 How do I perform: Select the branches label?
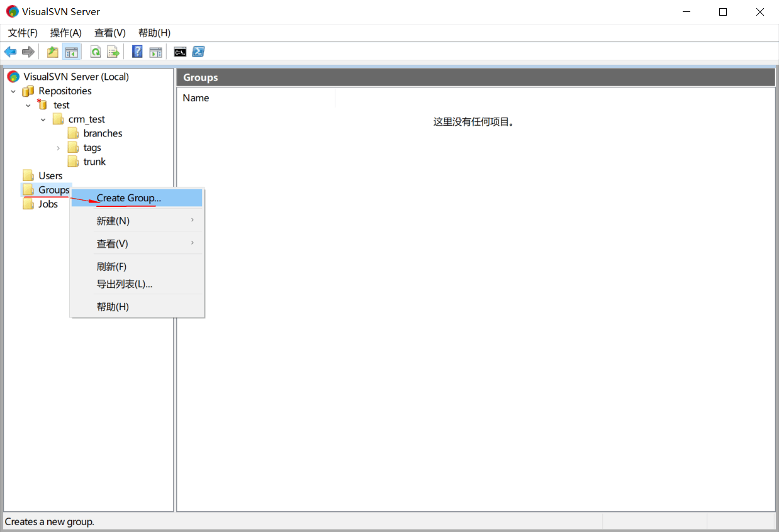(x=103, y=133)
